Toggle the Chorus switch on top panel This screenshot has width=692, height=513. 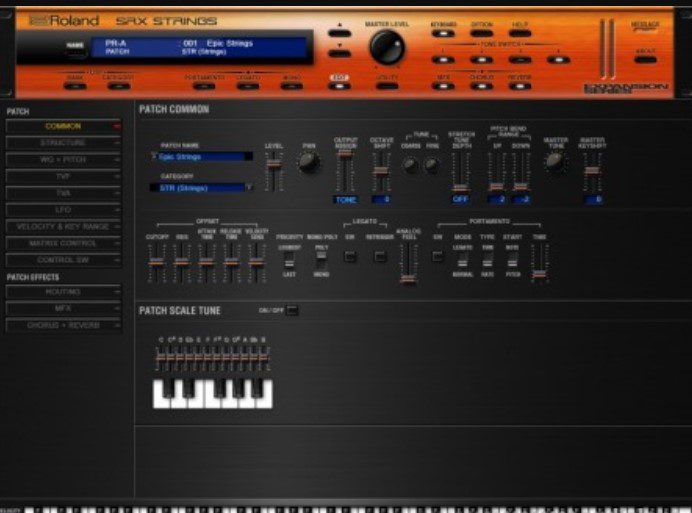(481, 86)
